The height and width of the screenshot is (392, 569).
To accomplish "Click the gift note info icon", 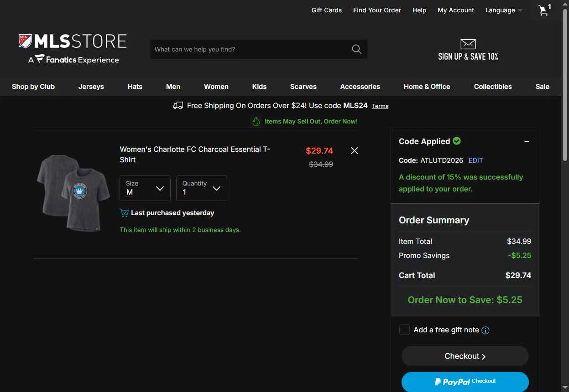I will (485, 330).
